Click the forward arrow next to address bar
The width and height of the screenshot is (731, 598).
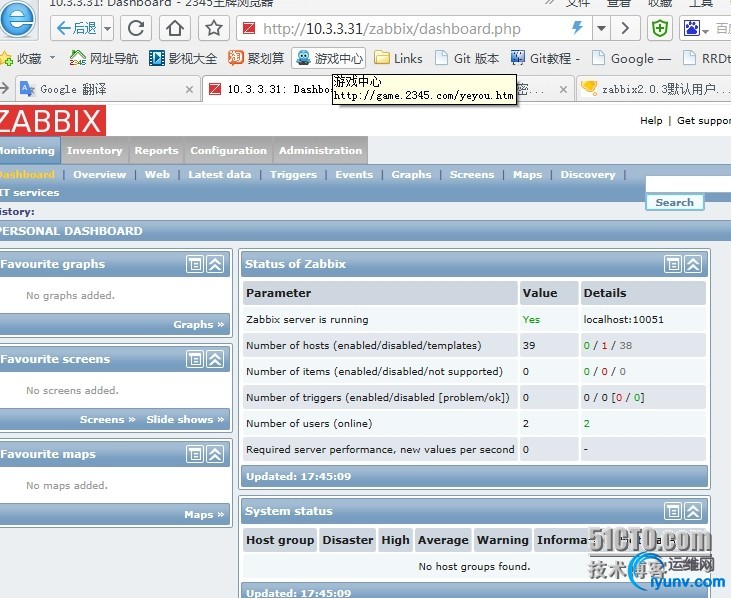pos(626,28)
